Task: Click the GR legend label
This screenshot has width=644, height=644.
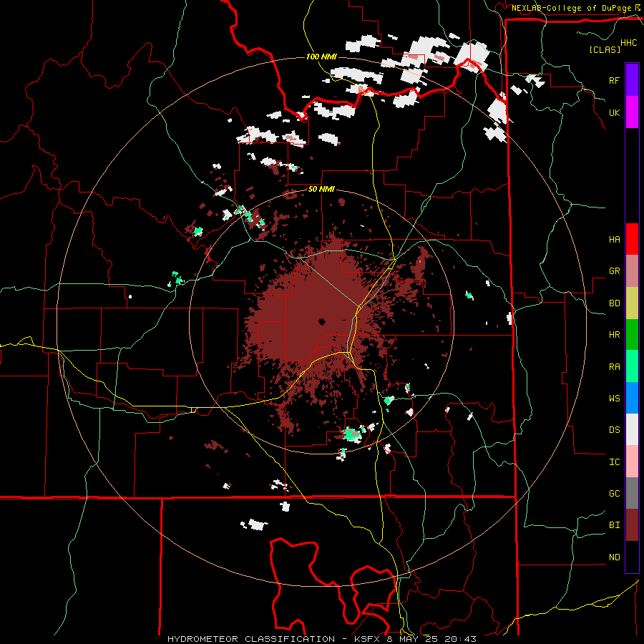Action: 614,271
